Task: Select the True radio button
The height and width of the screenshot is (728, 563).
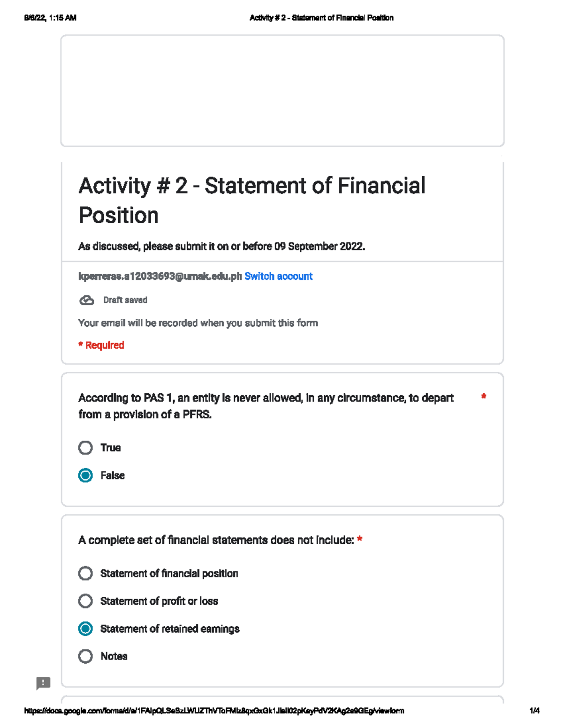Action: point(85,448)
